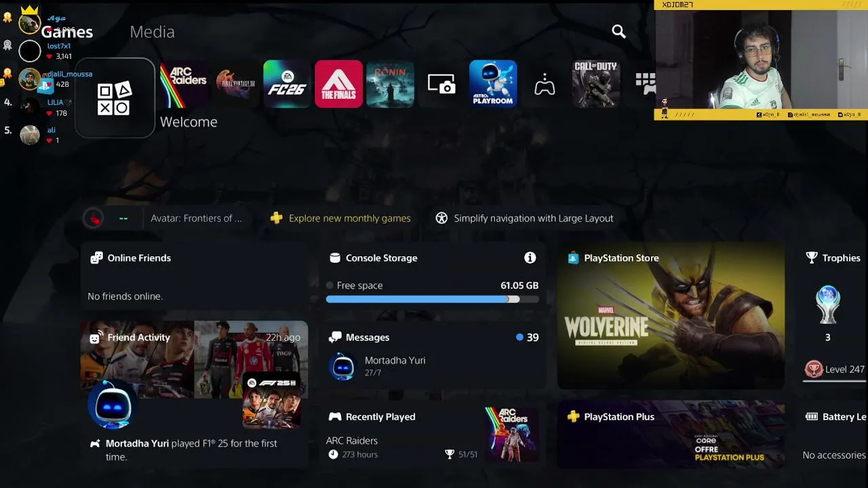This screenshot has width=868, height=488.
Task: Switch to the Games tab
Action: pyautogui.click(x=67, y=32)
